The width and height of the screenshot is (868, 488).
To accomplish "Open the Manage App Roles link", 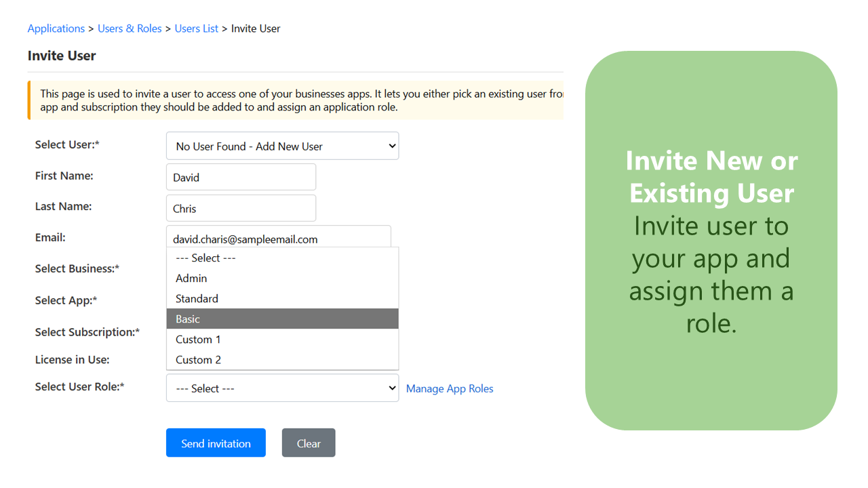I will [450, 388].
